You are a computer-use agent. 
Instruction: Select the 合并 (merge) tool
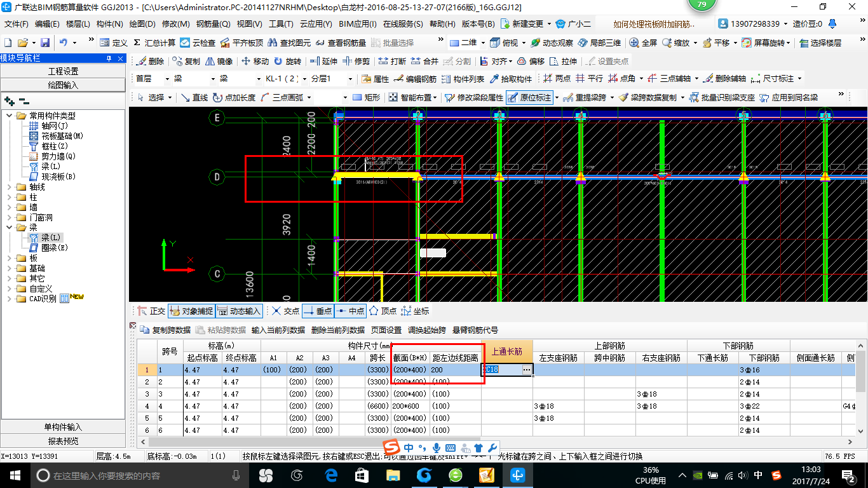tap(424, 62)
